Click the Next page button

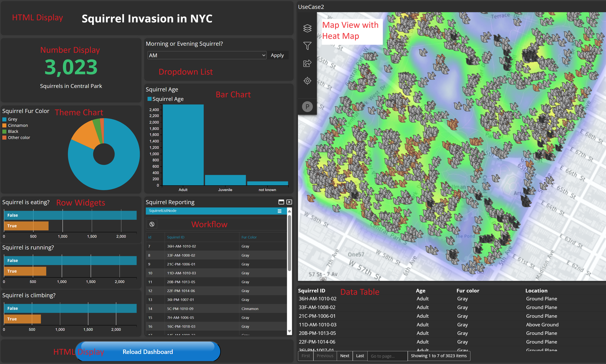345,356
